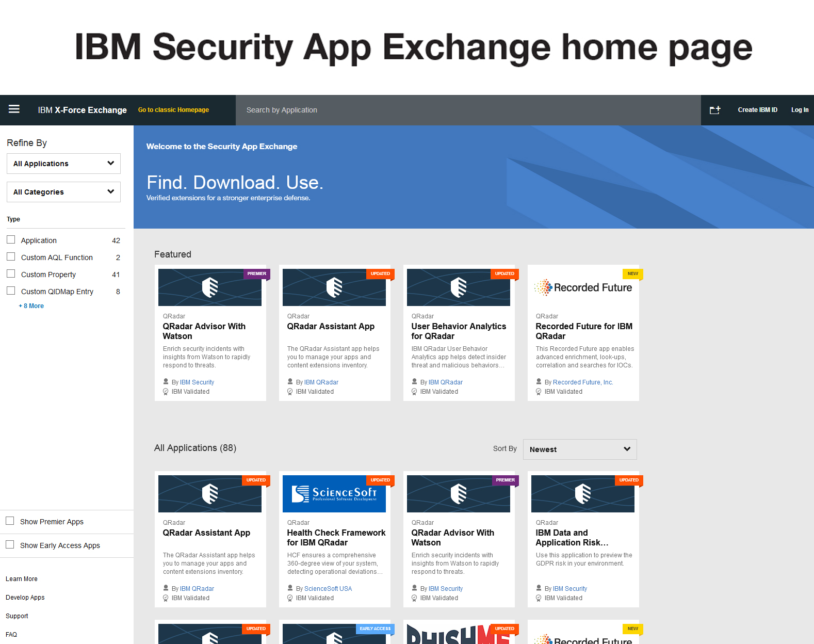The height and width of the screenshot is (644, 814).
Task: Open the All Applications dropdown
Action: 63,164
